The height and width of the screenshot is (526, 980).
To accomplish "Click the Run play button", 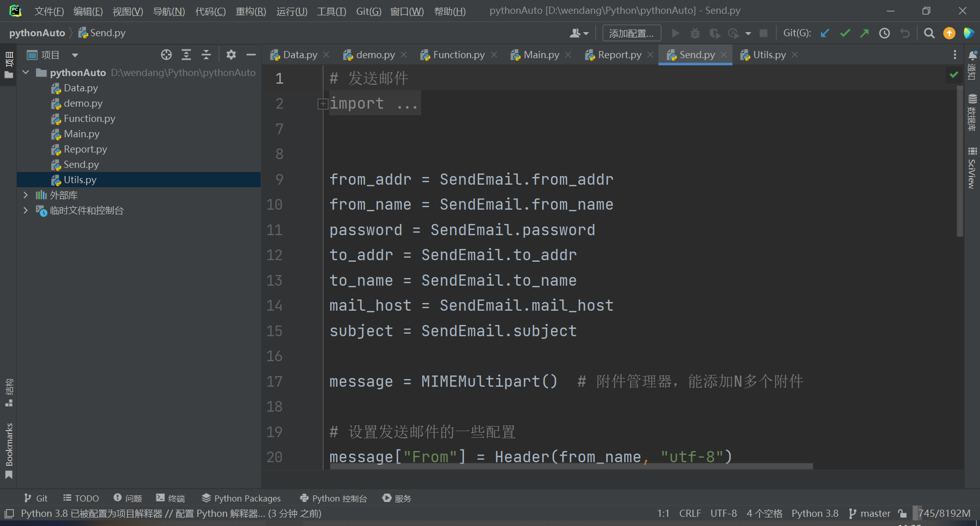I will 676,33.
